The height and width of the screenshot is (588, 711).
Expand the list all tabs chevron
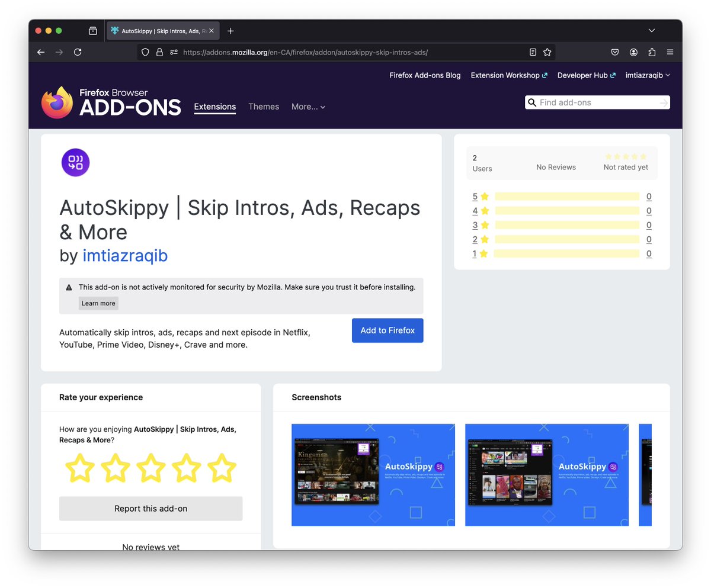(x=651, y=31)
